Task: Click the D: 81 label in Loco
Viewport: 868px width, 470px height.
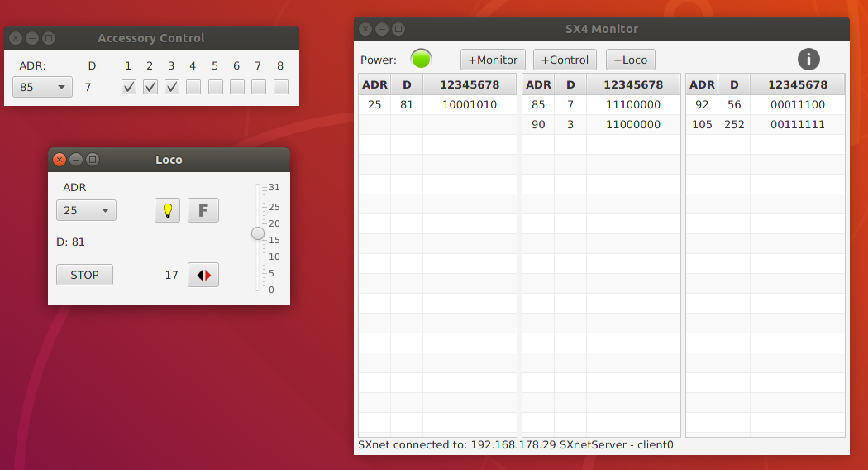Action: [x=70, y=242]
